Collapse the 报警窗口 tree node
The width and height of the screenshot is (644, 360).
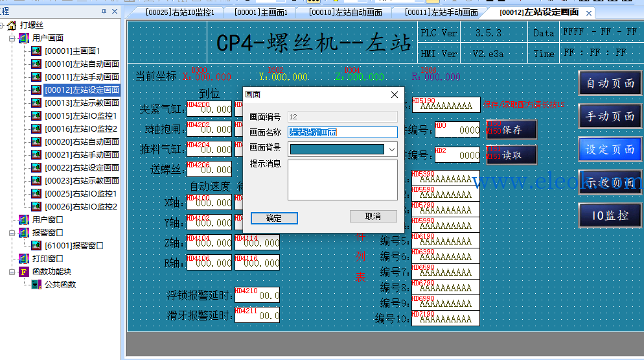click(x=12, y=233)
